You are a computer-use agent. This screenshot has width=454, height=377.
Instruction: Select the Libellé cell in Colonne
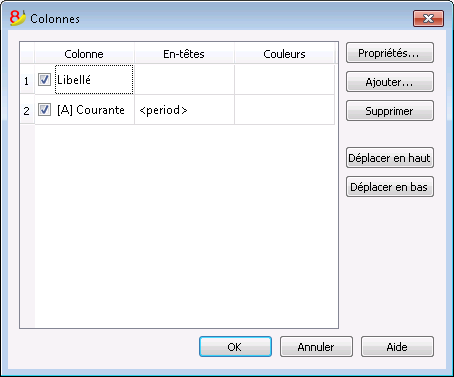[94, 80]
